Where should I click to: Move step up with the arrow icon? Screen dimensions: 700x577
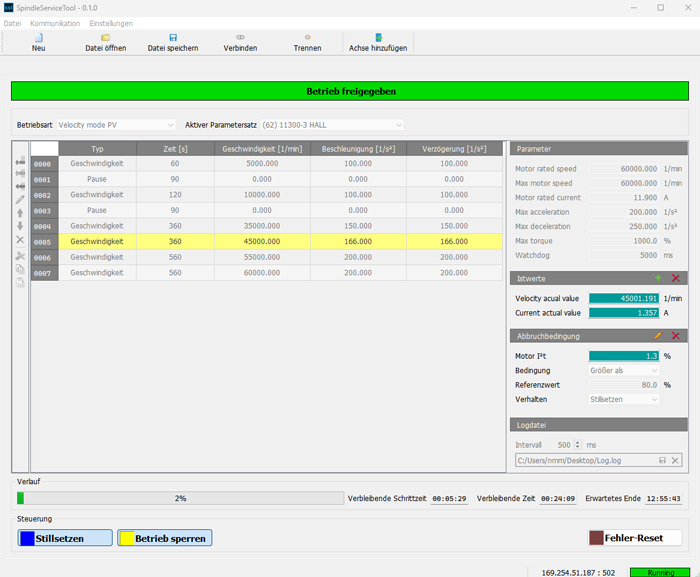[20, 213]
